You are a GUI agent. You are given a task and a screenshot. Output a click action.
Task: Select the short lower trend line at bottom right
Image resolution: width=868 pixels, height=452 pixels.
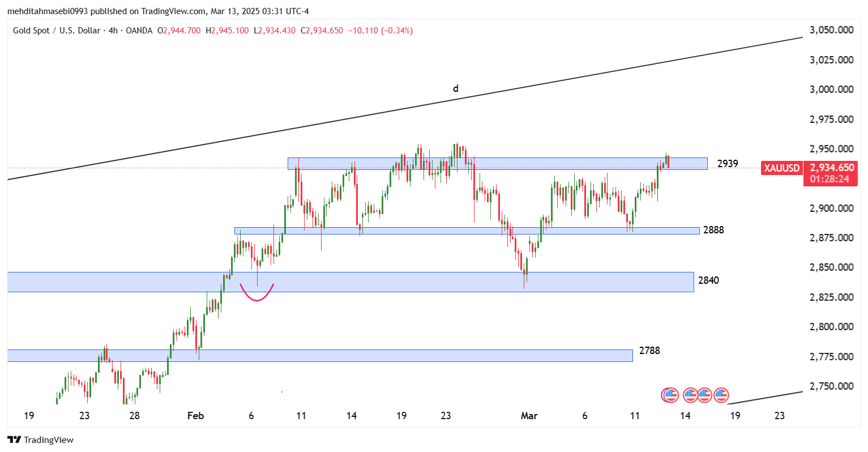765,398
